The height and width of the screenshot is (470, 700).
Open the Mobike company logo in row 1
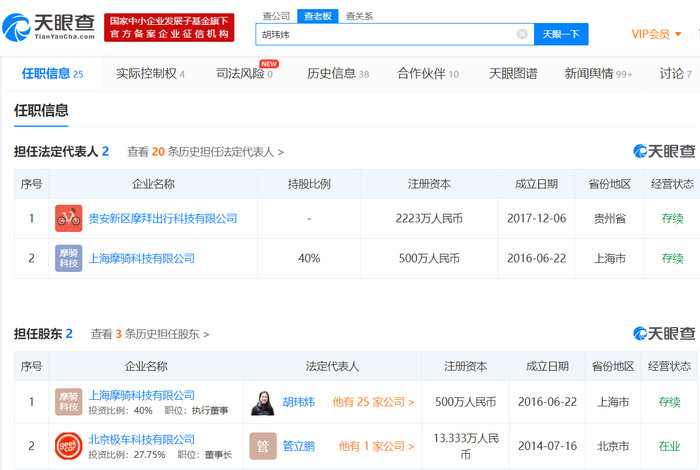click(68, 218)
